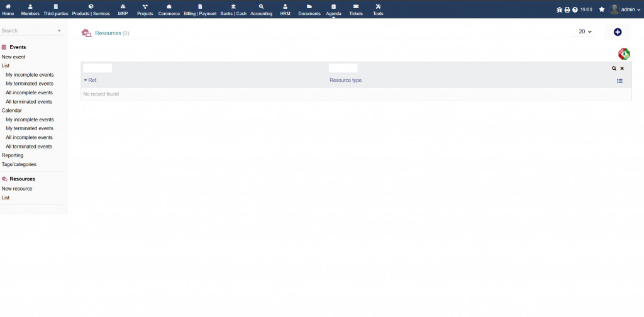
Task: Open the Tickets module
Action: (x=356, y=10)
